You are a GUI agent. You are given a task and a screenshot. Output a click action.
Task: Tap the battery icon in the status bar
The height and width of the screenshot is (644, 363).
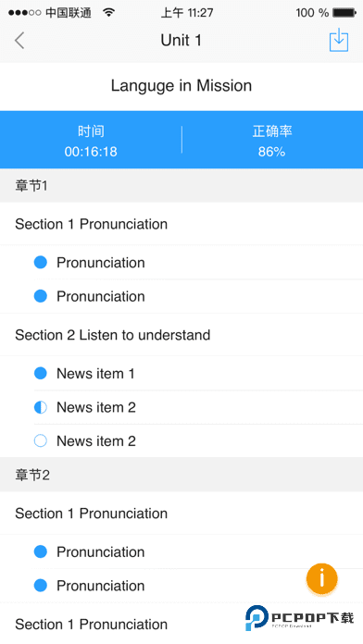344,13
